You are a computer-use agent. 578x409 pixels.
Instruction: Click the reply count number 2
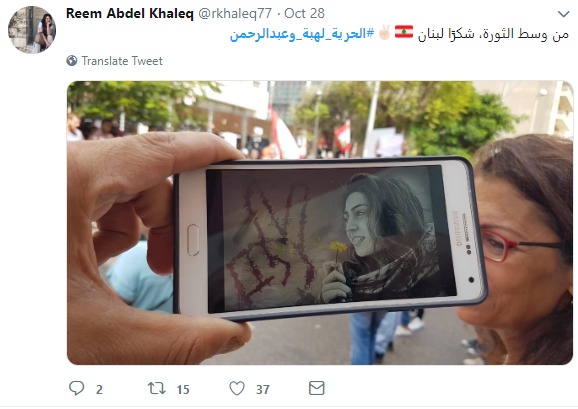click(99, 389)
